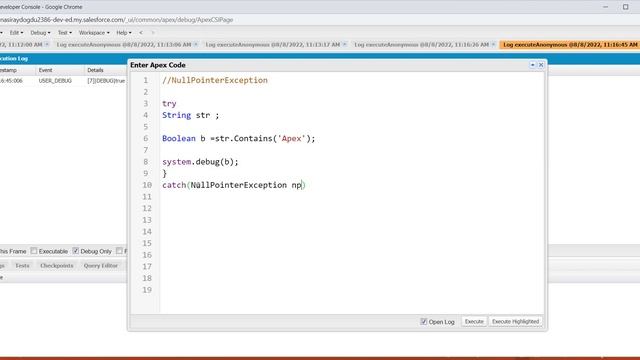Sort by the Event column header
The width and height of the screenshot is (640, 360).
click(x=60, y=70)
